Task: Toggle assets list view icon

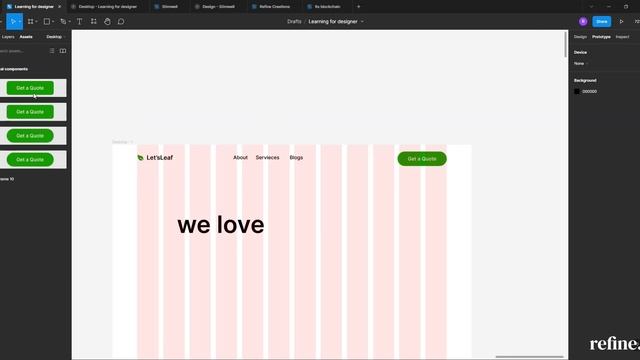Action: click(52, 51)
